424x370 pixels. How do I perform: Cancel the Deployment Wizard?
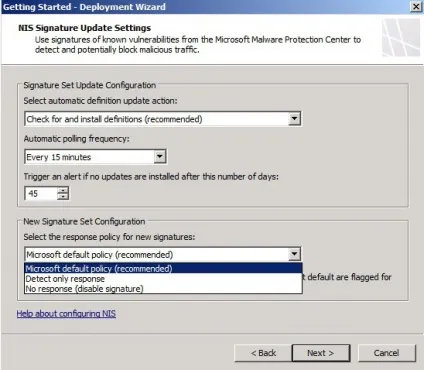386,353
